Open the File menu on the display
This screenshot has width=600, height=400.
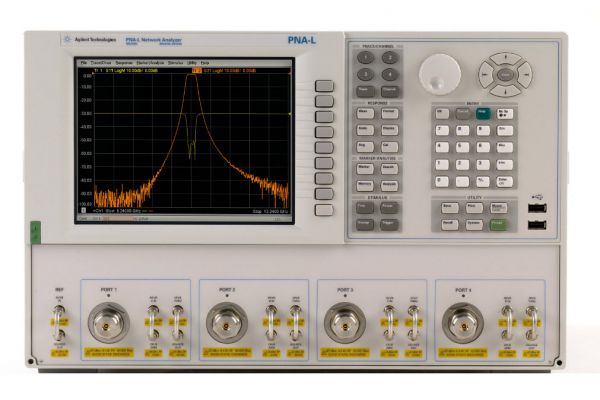click(84, 63)
